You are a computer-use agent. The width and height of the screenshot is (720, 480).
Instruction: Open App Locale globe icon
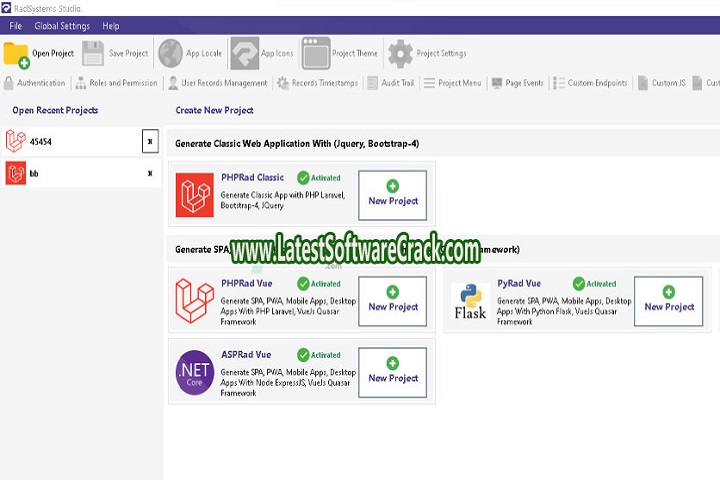tap(170, 53)
